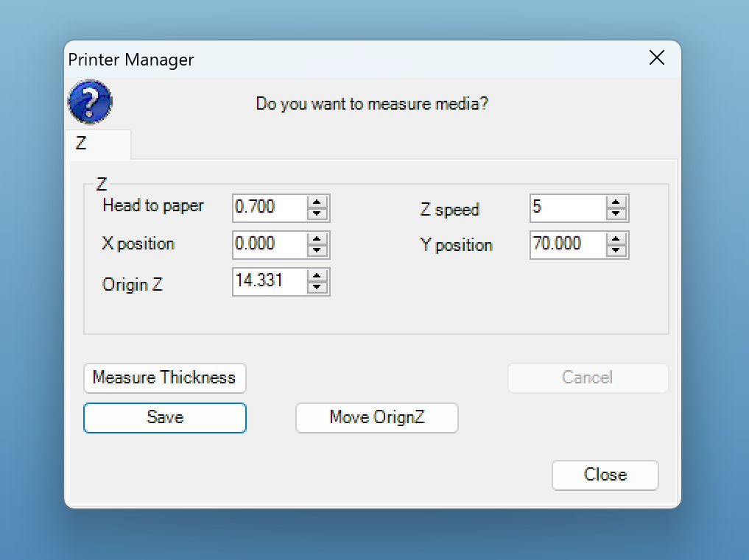Raise Z speed using up spinner arrow

[x=616, y=202]
